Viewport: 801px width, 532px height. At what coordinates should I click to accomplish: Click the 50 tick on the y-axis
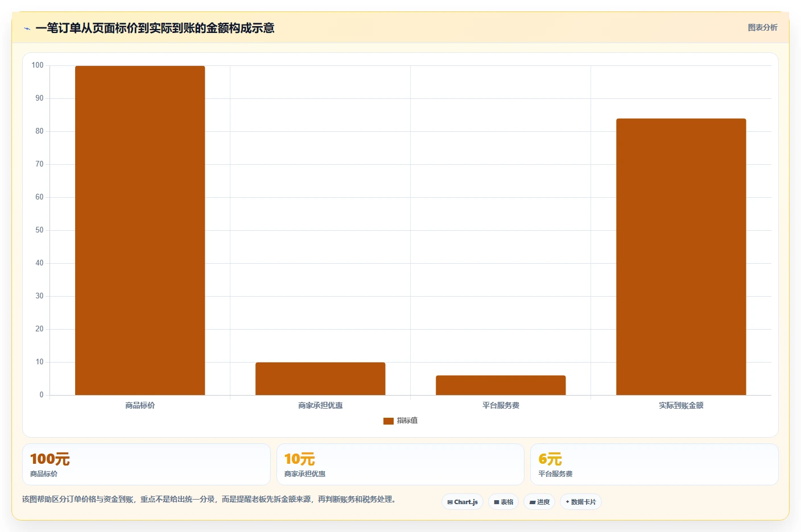[x=39, y=230]
